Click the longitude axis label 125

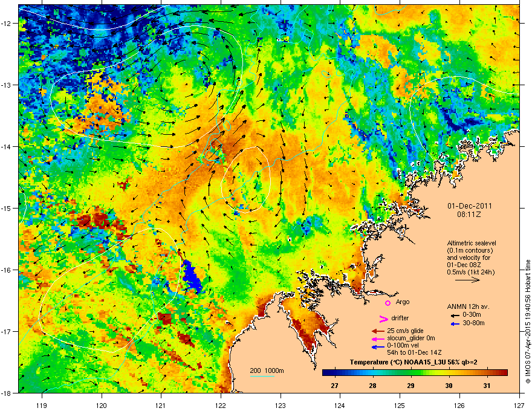[x=400, y=405]
